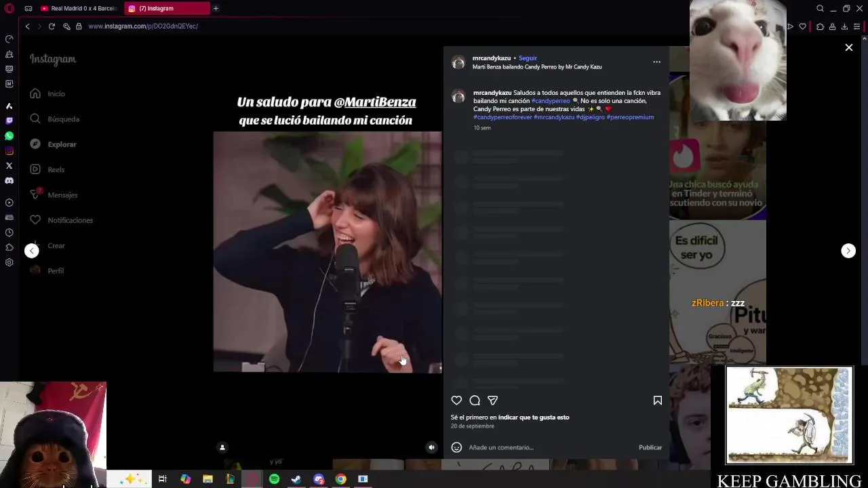
Task: Show tagged people on video
Action: tap(222, 447)
